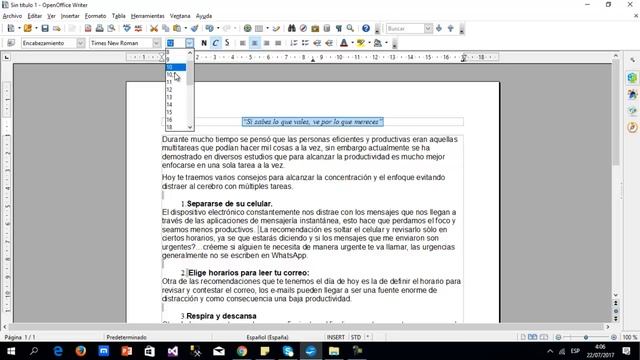Open the Gallery icon in toolbar

315,28
